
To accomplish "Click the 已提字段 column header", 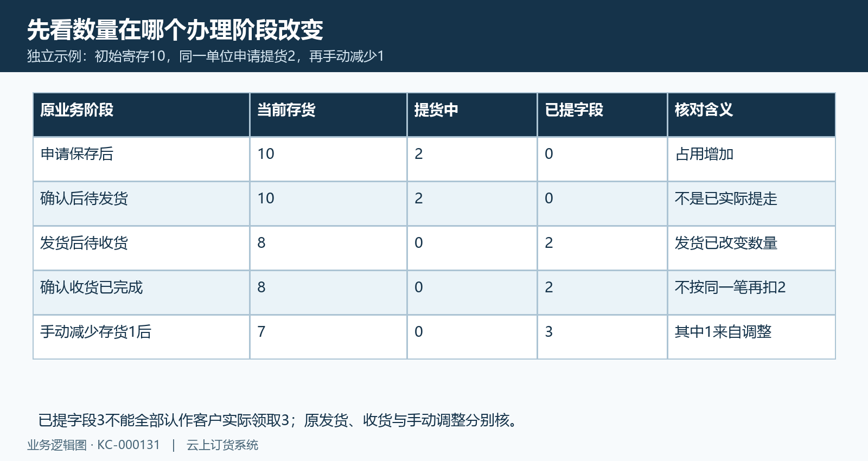I will click(574, 110).
